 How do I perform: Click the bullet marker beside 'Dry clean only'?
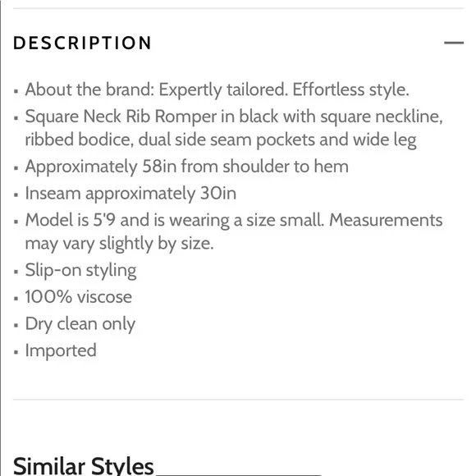(x=16, y=326)
